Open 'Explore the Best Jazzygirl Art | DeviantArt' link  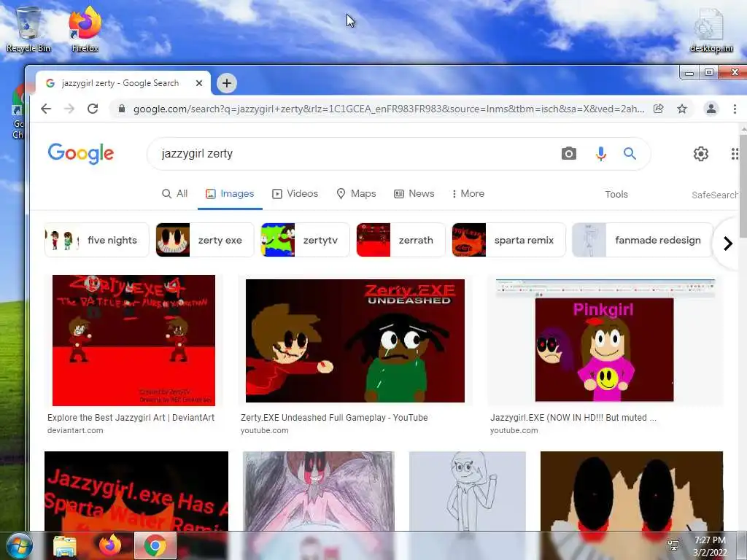coord(131,418)
